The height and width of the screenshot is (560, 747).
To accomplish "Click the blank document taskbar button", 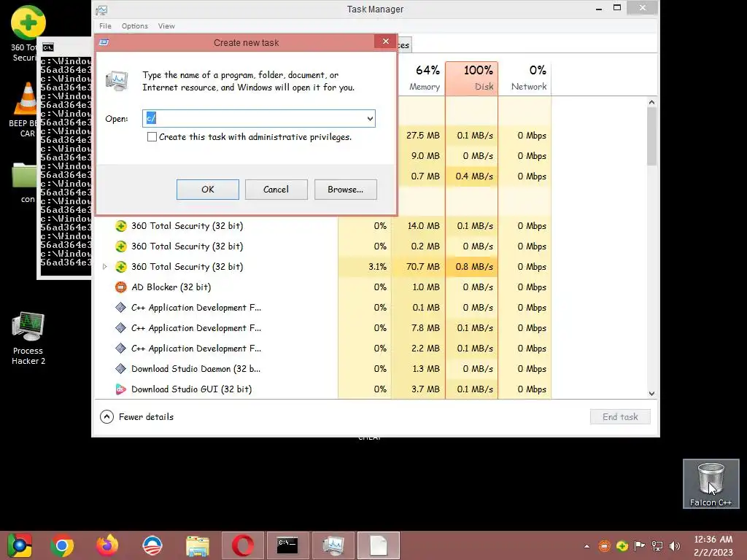I will point(379,545).
